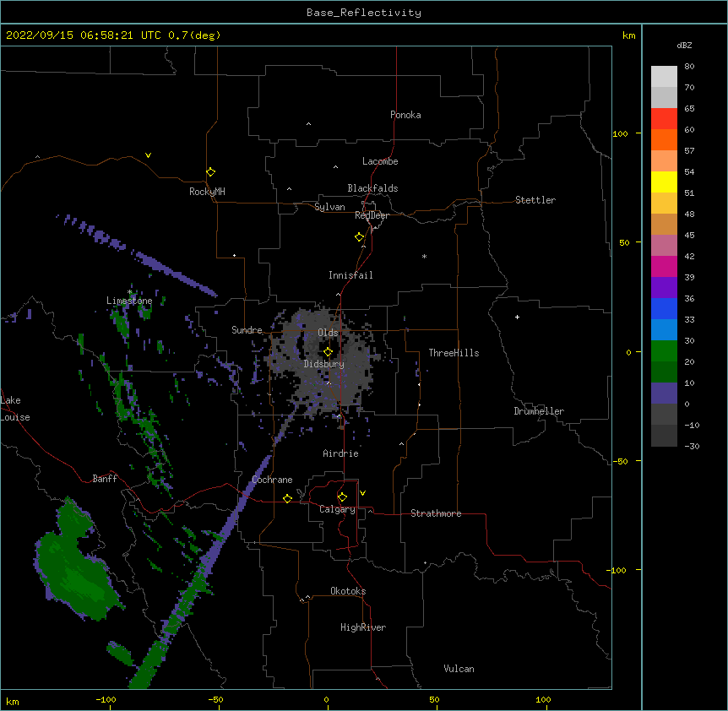
Task: Click the Stettler label
Action: click(535, 200)
